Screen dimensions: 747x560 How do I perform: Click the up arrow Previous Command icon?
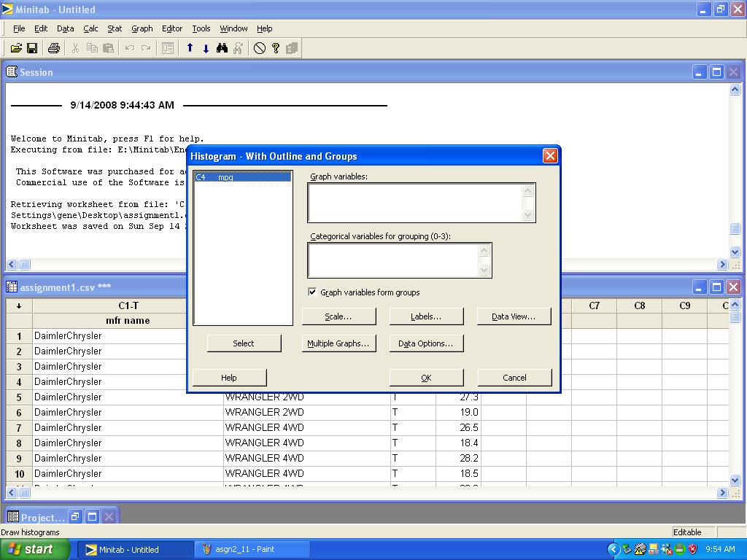(x=190, y=48)
